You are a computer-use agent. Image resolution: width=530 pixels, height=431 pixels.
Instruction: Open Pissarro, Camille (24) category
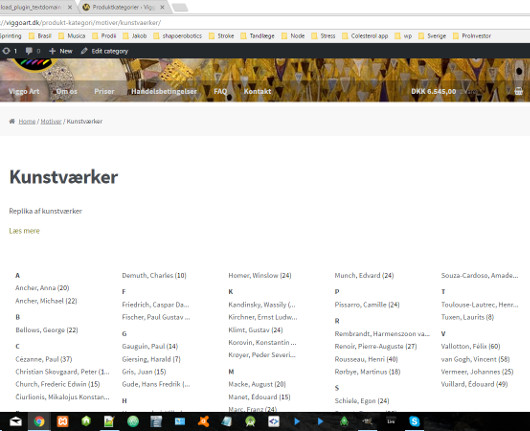(x=367, y=305)
